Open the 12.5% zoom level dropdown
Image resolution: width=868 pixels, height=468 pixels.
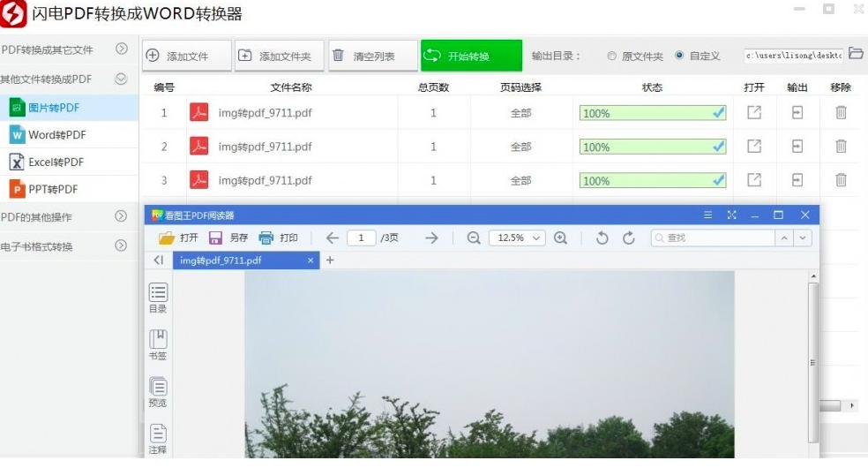tap(517, 238)
